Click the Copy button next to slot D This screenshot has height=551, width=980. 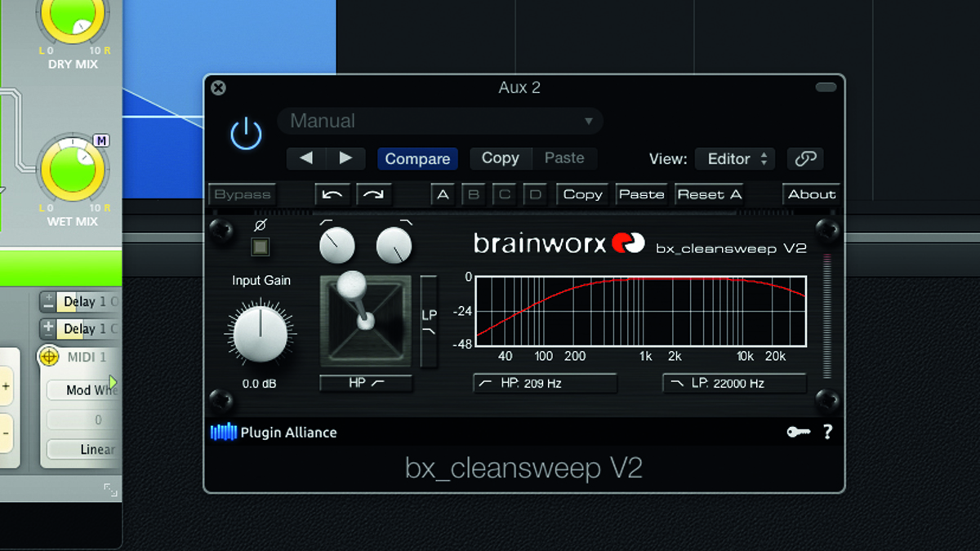pos(582,194)
